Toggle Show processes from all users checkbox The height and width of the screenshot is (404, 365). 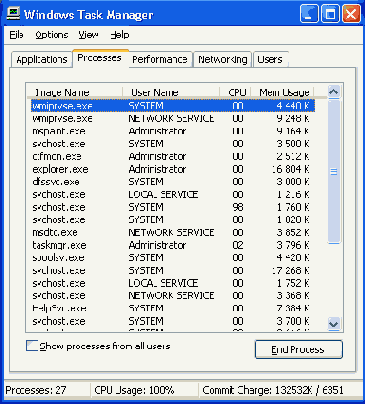click(32, 346)
